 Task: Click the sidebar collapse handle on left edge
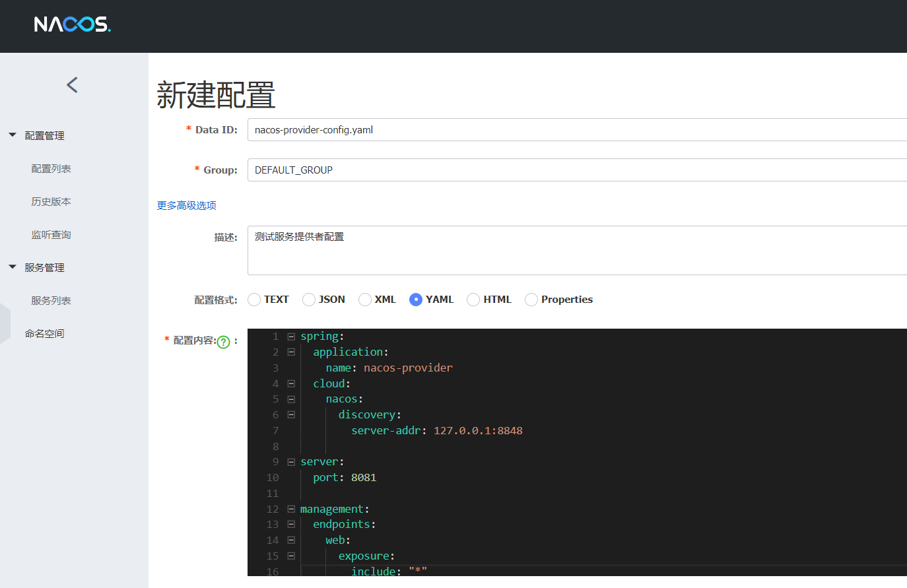tap(5, 323)
